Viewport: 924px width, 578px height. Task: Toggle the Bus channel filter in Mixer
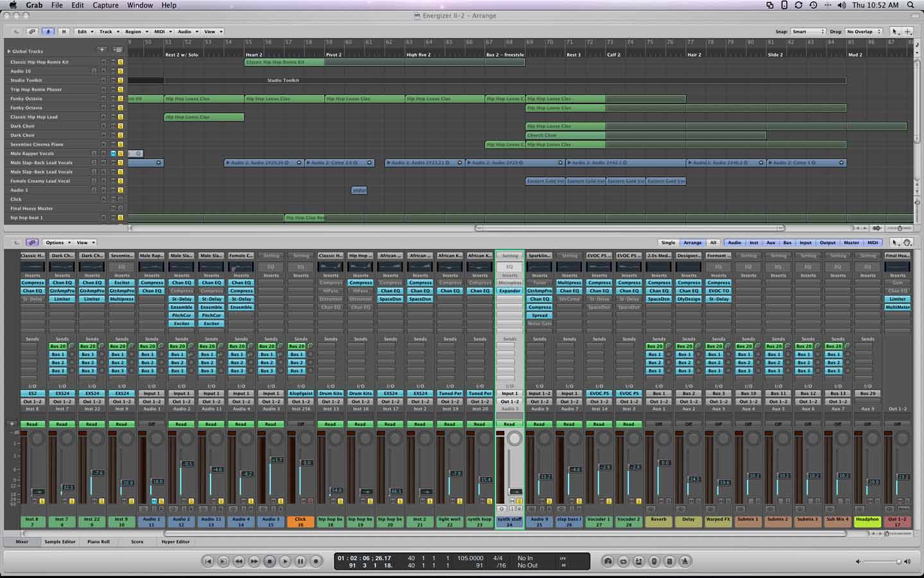[x=787, y=243]
